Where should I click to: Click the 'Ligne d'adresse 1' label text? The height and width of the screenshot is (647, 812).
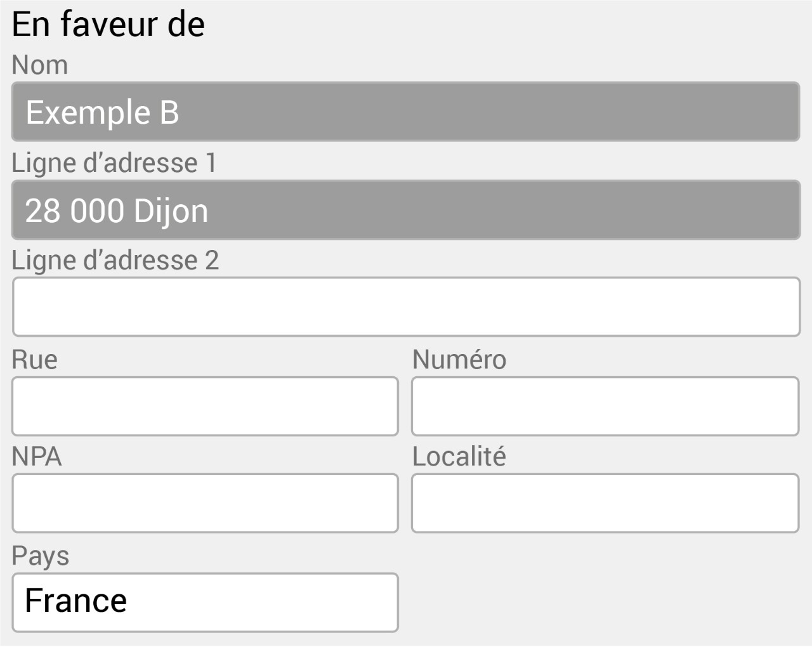point(114,163)
